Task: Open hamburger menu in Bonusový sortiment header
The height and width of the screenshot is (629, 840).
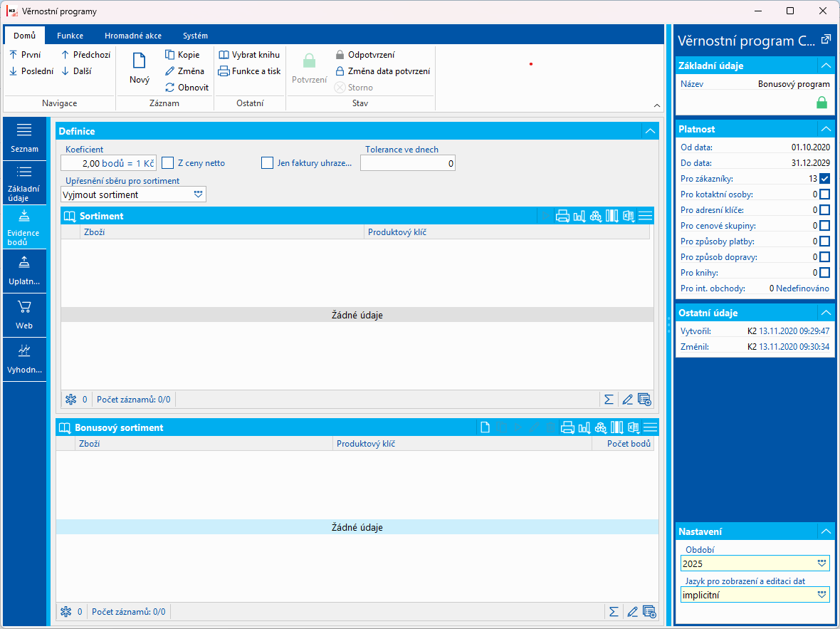Action: [651, 427]
